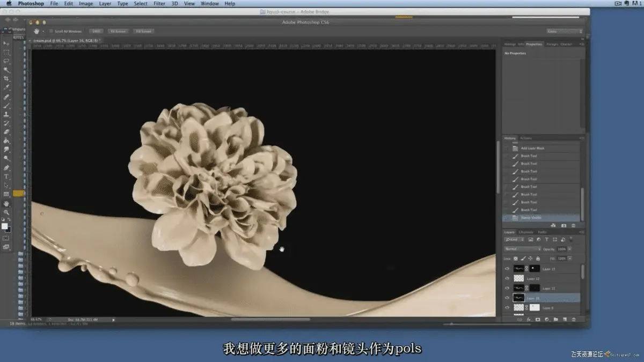Select the Hand tool in toolbox

tap(6, 204)
